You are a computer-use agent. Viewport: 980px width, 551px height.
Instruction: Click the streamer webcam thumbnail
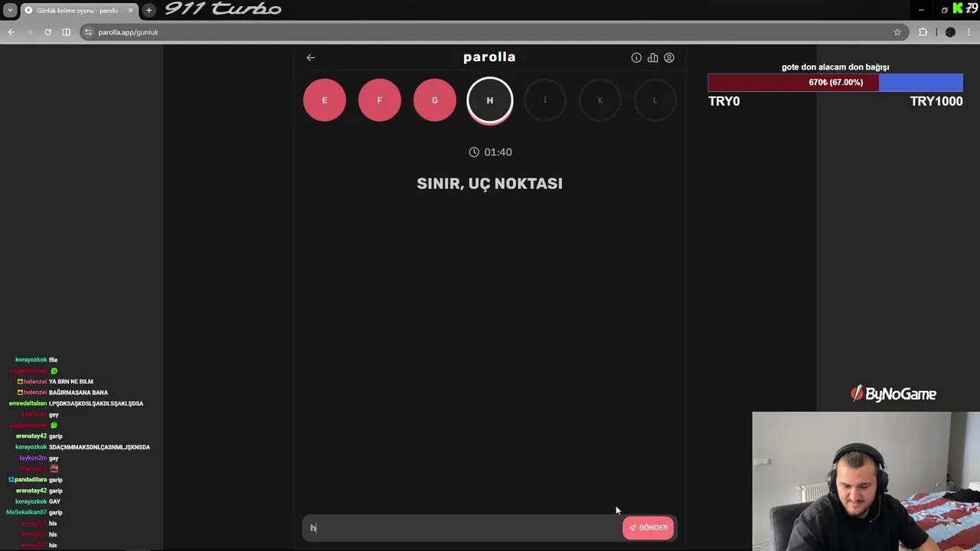(866, 481)
